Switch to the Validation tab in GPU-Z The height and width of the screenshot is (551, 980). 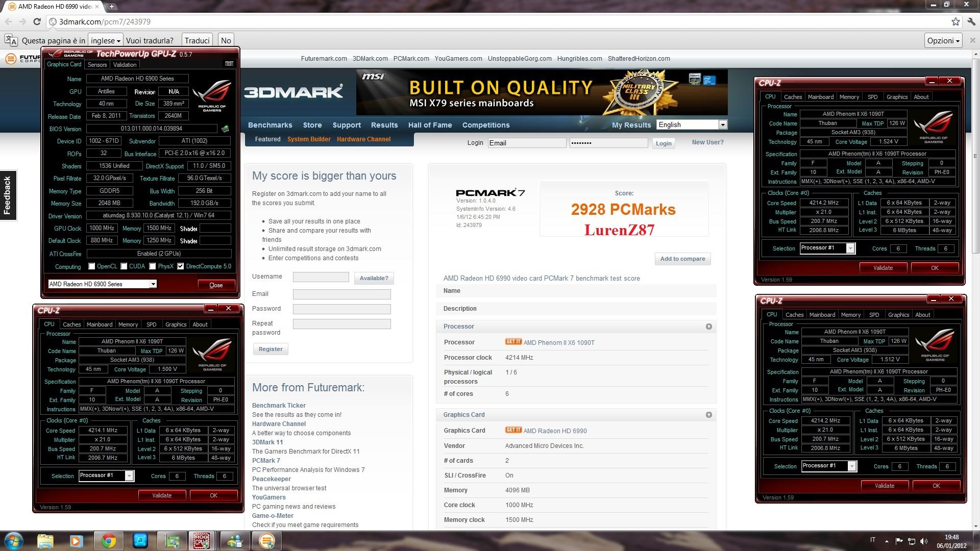125,65
